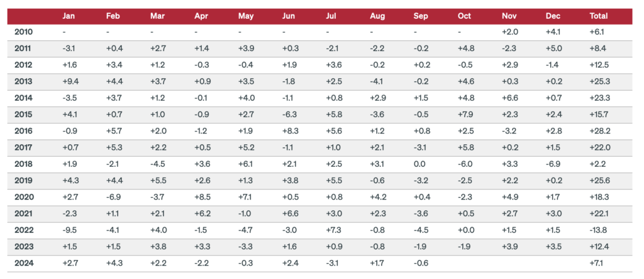
Task: Select the 2024 row label
Action: (23, 263)
